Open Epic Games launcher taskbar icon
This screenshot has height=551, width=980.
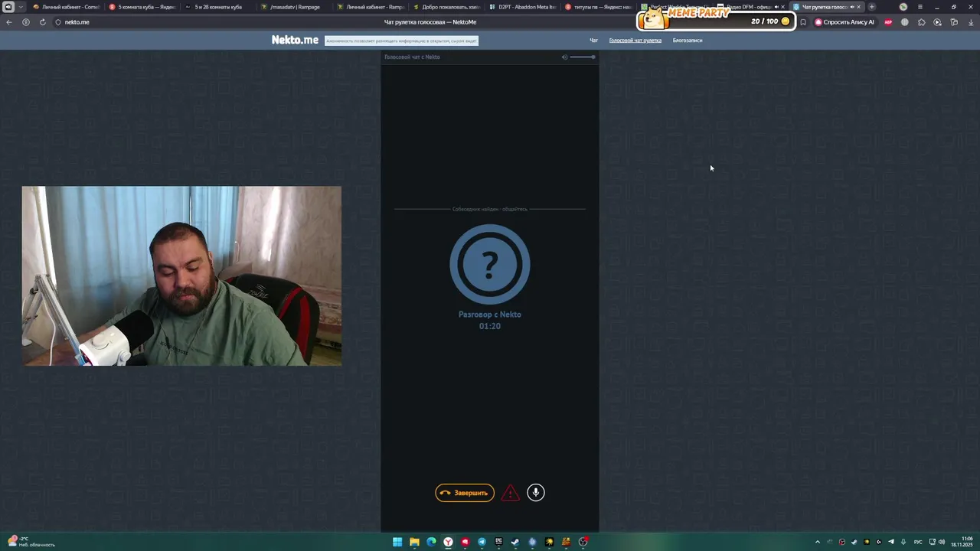coord(498,542)
